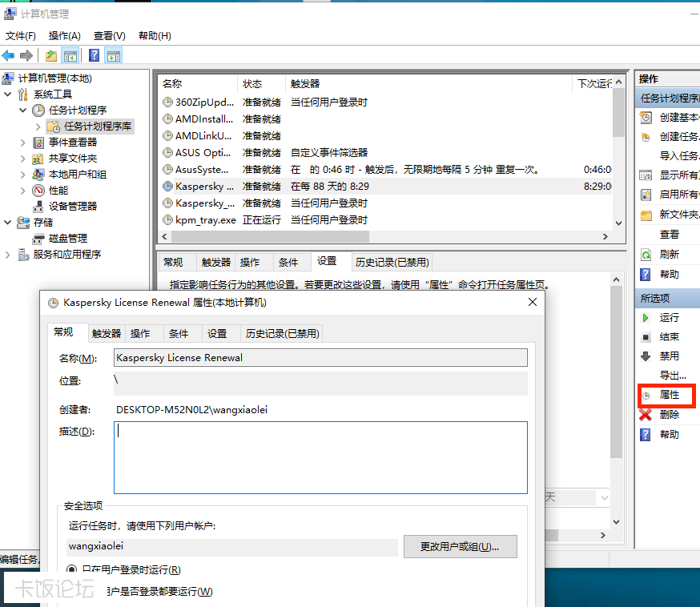Click inside the 描述(D) text field

click(x=320, y=456)
